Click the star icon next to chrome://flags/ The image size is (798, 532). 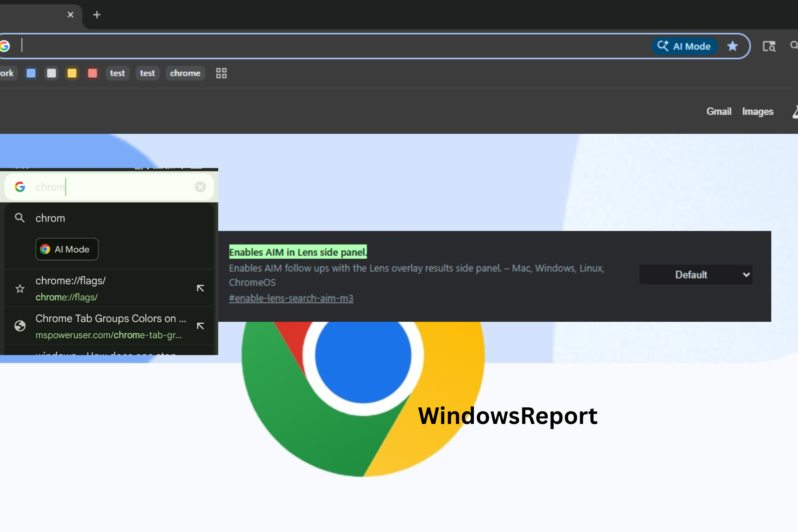(20, 288)
